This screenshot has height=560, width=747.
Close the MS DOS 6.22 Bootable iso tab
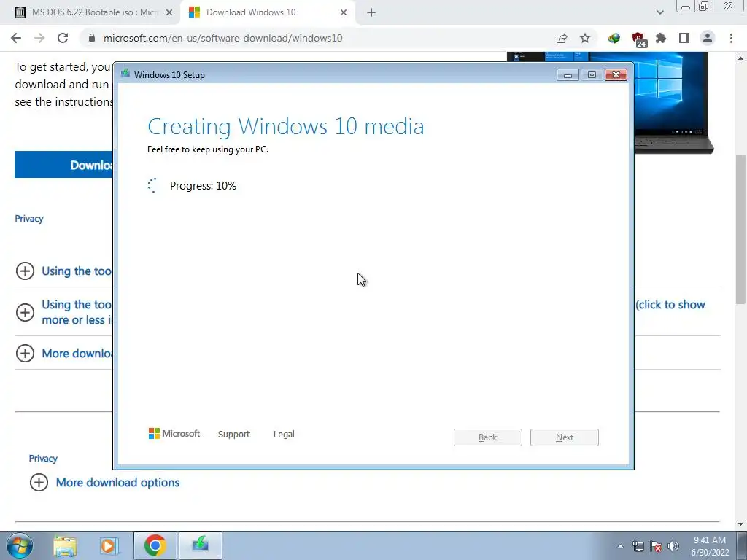tap(169, 12)
